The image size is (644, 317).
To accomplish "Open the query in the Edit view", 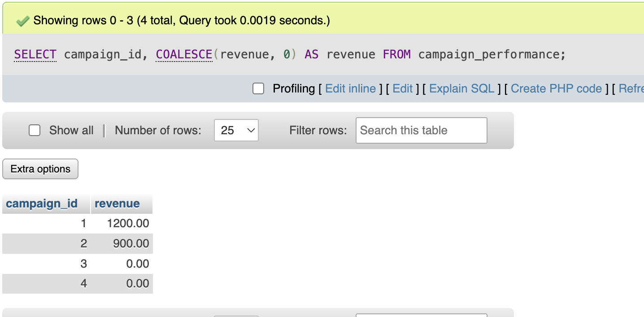I will click(x=402, y=88).
